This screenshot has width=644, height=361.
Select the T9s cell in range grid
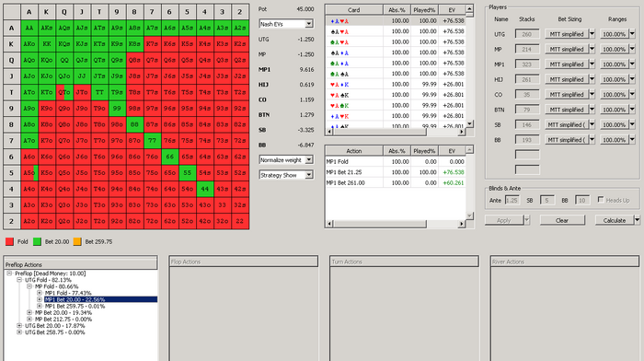[117, 92]
